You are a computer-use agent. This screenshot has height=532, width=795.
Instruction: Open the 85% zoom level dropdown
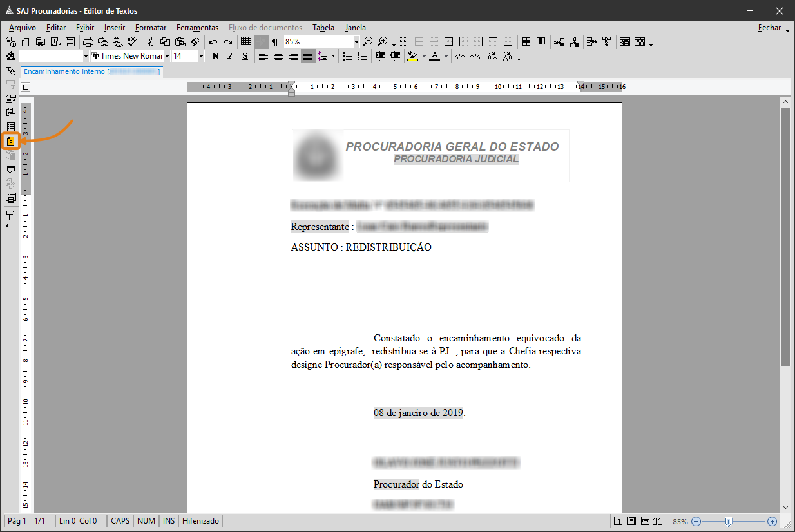point(356,42)
